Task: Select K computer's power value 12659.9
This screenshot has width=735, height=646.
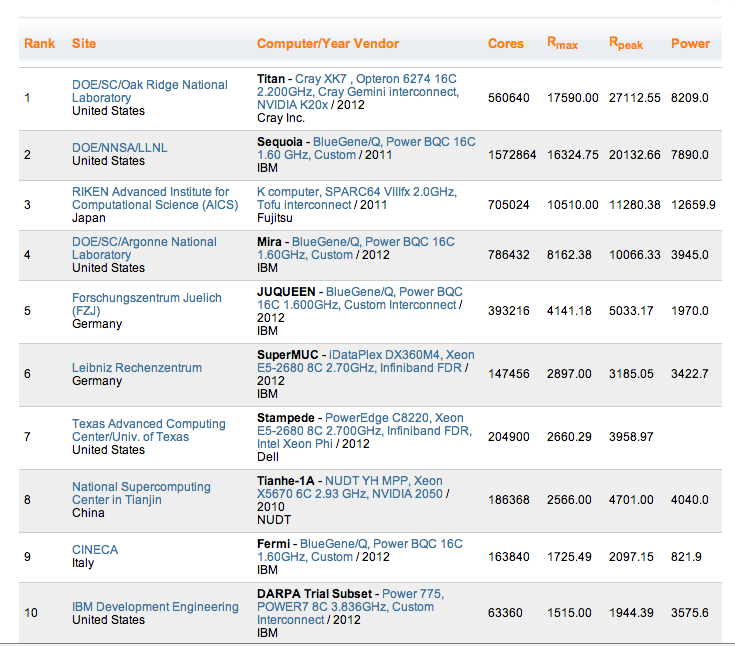Action: [693, 205]
